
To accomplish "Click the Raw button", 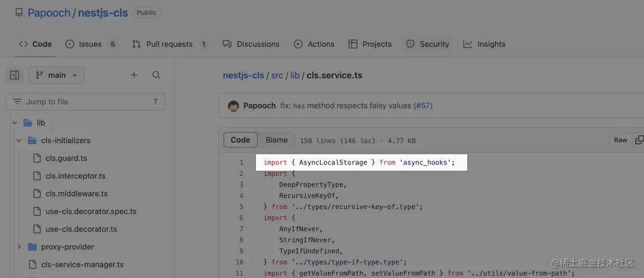I will (x=621, y=140).
